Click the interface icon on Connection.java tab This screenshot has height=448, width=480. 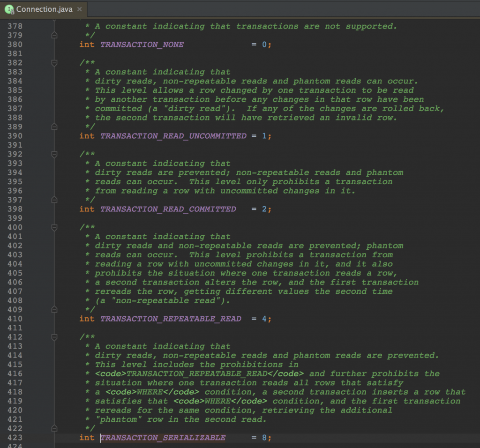(9, 9)
